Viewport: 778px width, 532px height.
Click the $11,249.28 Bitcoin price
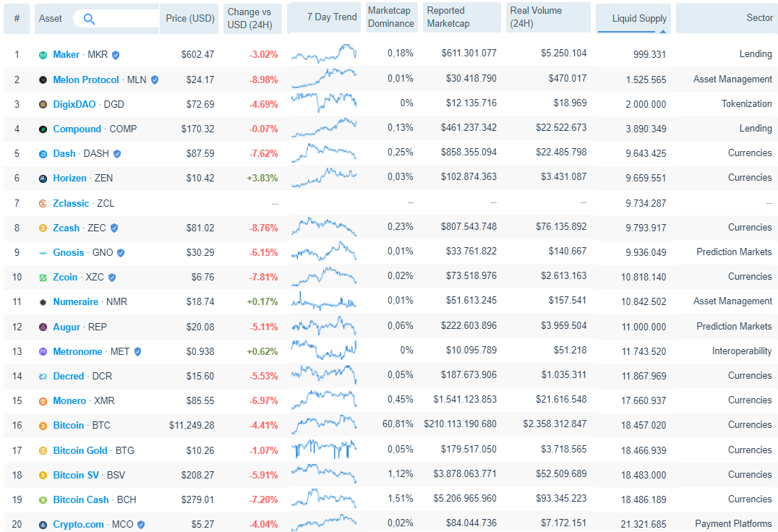click(x=192, y=426)
